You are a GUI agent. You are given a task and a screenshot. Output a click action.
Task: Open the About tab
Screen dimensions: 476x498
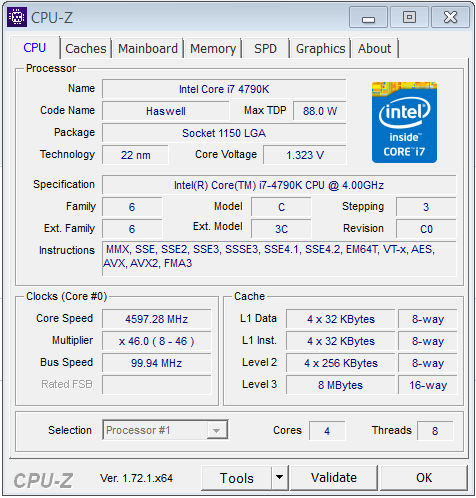(x=375, y=49)
